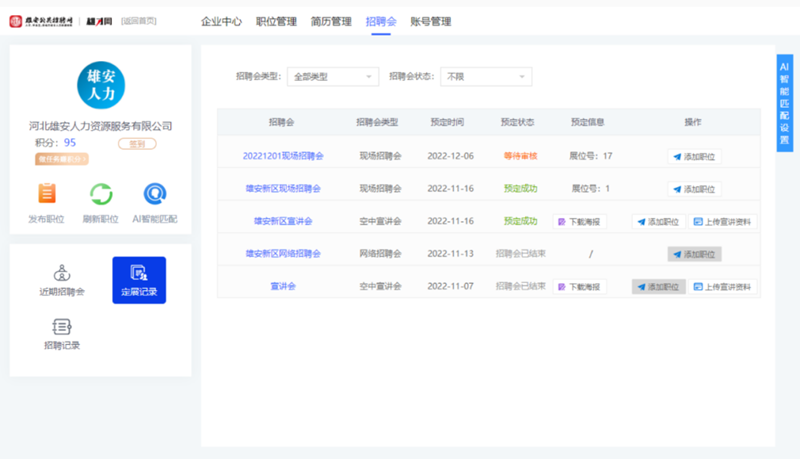The image size is (800, 459).
Task: Click the 发布职位 publish job icon
Action: point(46,194)
